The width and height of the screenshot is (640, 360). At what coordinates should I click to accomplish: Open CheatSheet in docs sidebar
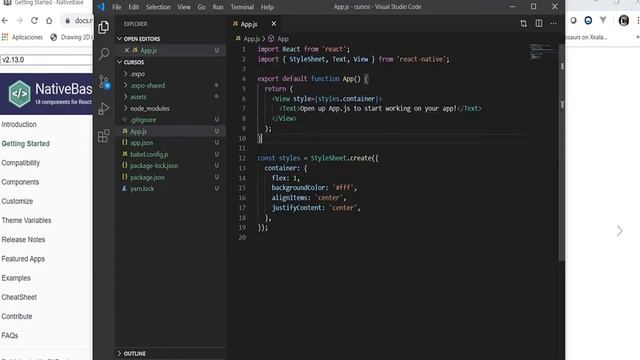click(x=19, y=297)
